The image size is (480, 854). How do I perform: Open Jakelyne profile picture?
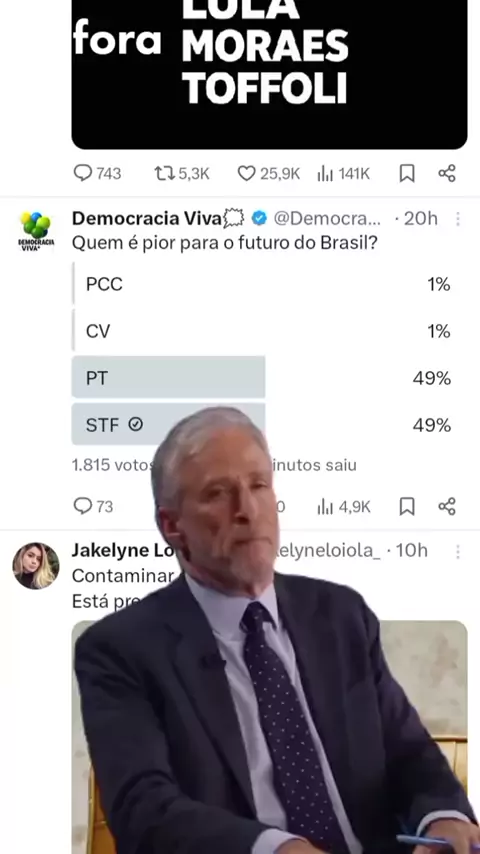36,565
